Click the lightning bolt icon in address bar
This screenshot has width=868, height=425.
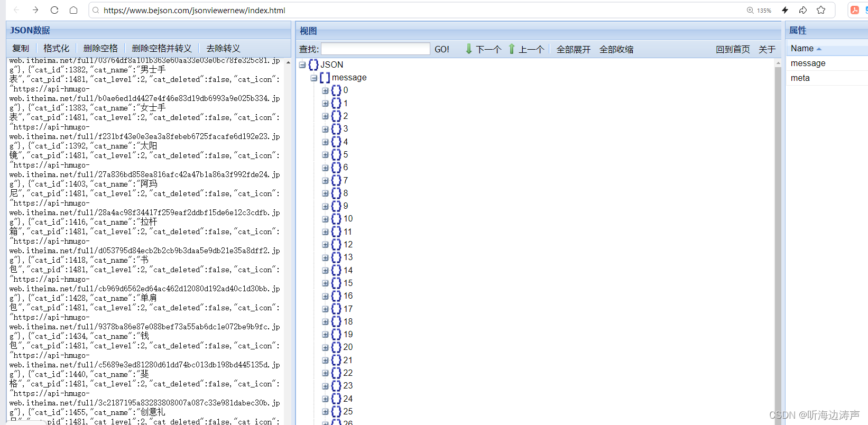[785, 10]
